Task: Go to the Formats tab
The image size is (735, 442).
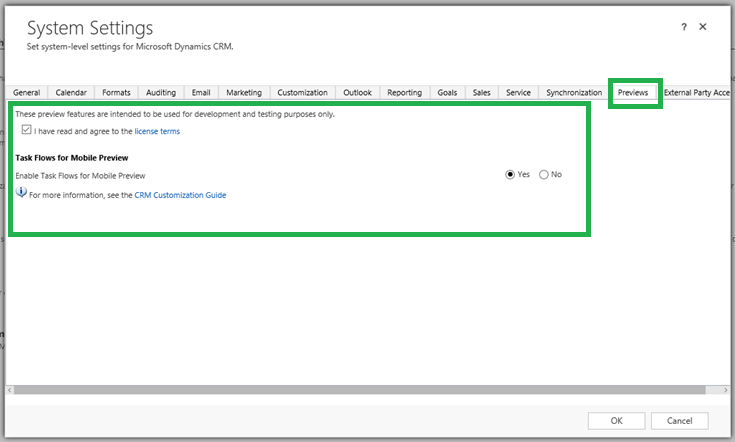Action: click(x=116, y=93)
